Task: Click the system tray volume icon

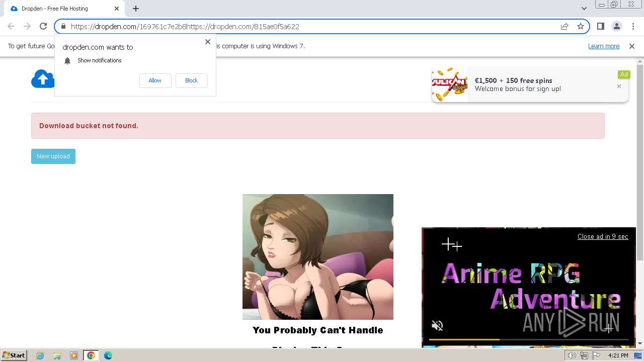Action: point(572,355)
